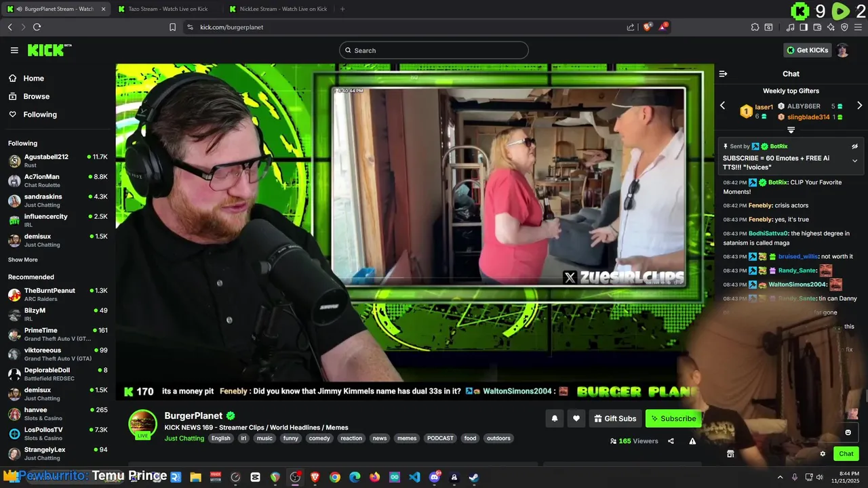The height and width of the screenshot is (488, 868).
Task: Open Browse in sidebar
Action: coord(37,96)
